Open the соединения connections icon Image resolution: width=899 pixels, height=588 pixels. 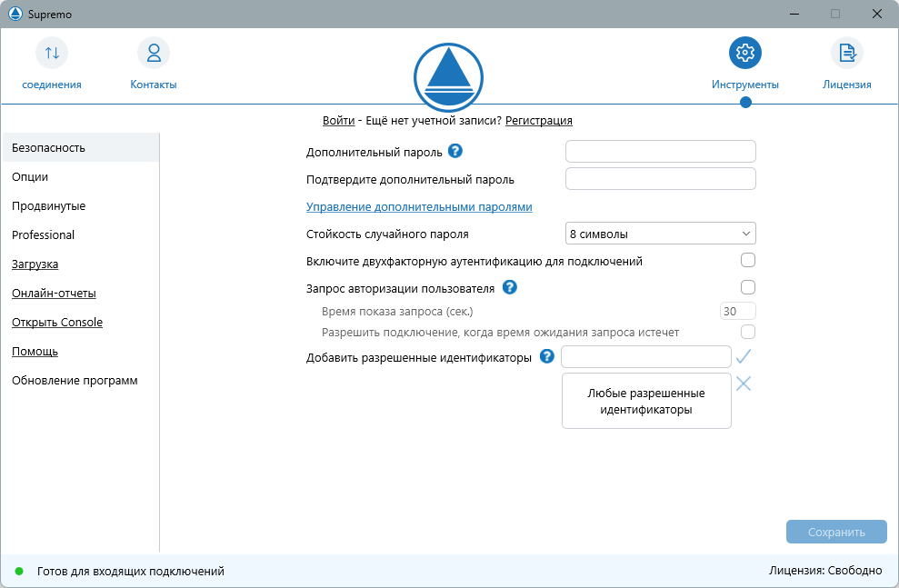(52, 53)
